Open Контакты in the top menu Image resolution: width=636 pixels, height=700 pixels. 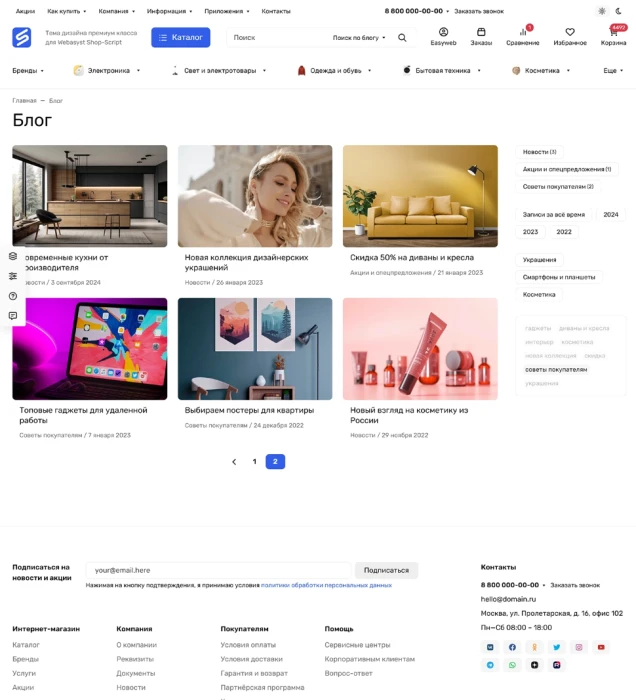coord(276,11)
